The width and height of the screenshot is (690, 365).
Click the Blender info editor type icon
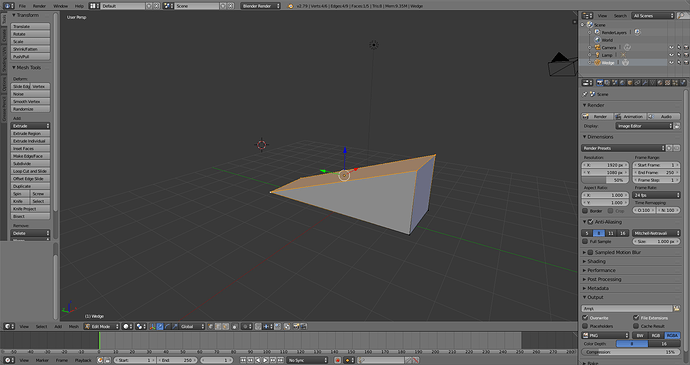tap(8, 6)
